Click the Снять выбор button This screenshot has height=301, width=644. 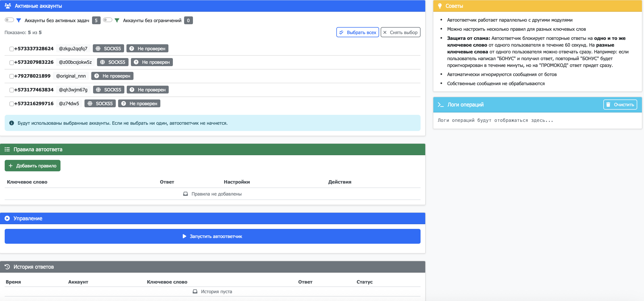(x=400, y=32)
